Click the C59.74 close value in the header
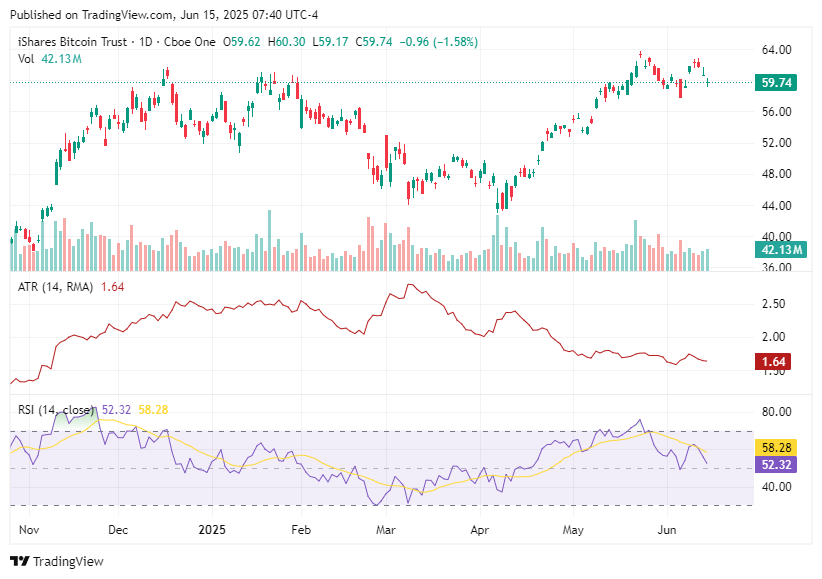 click(374, 42)
